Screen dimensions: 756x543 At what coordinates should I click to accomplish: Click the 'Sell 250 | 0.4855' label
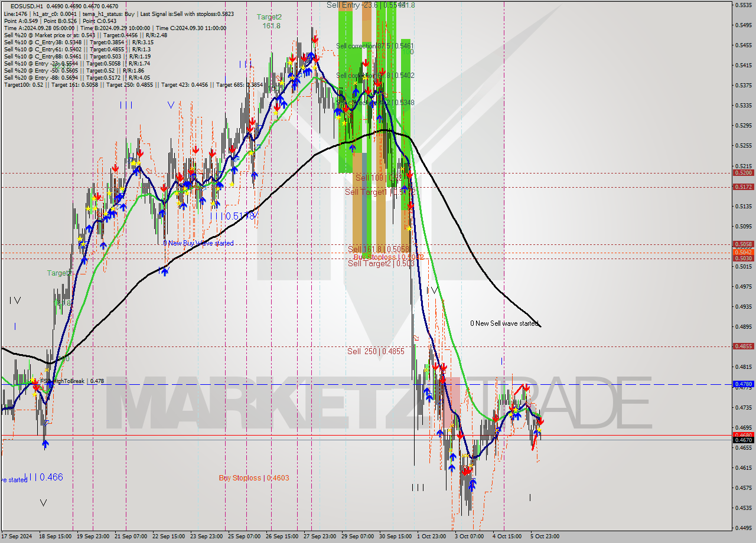click(376, 352)
